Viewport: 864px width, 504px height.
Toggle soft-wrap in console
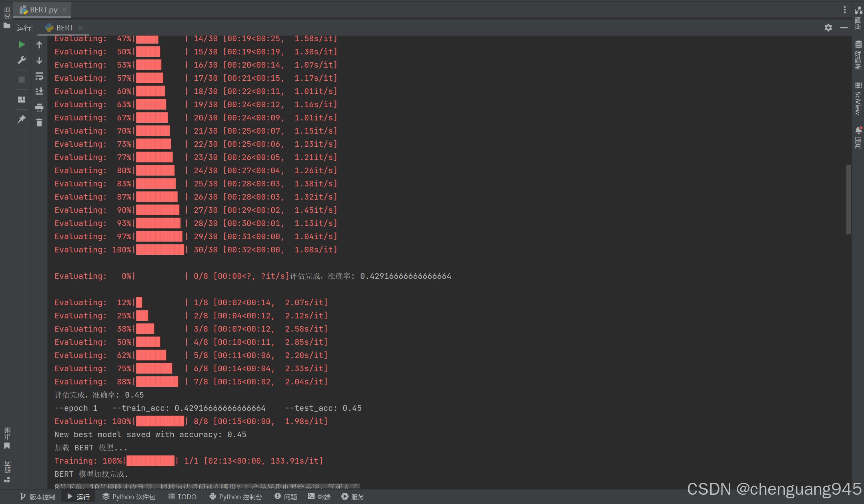(x=39, y=76)
